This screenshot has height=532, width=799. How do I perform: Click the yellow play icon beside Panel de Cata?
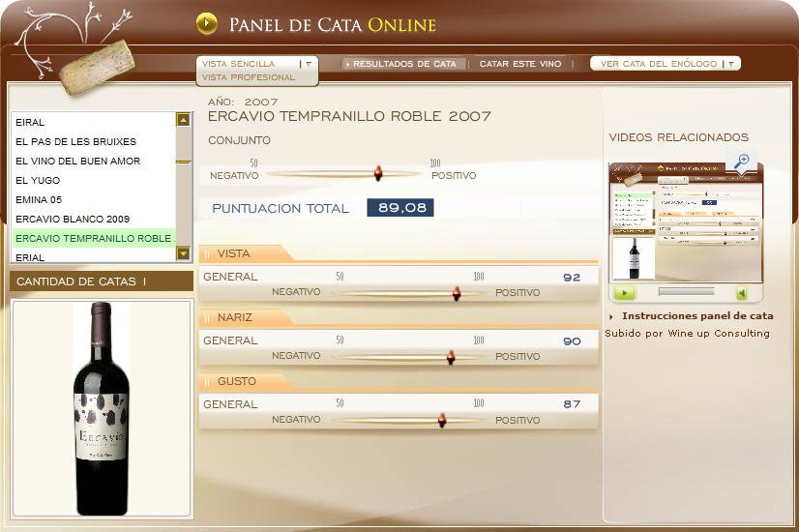tap(207, 23)
